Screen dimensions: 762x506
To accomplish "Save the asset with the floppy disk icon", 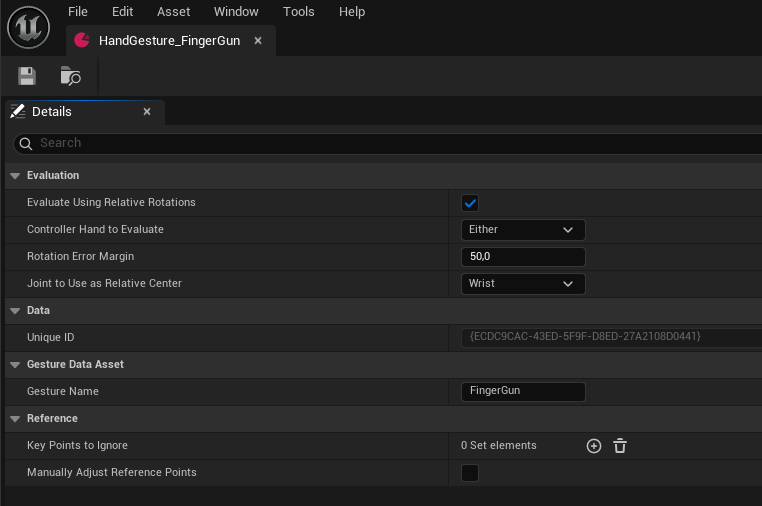I will pos(27,76).
